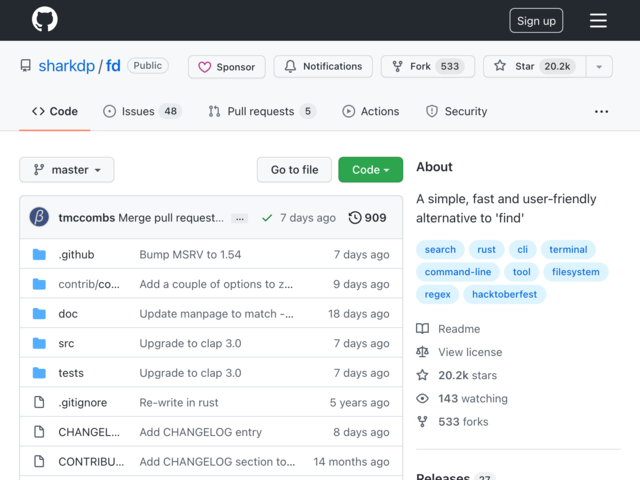640x480 pixels.
Task: Select the rust topic tag
Action: [486, 249]
